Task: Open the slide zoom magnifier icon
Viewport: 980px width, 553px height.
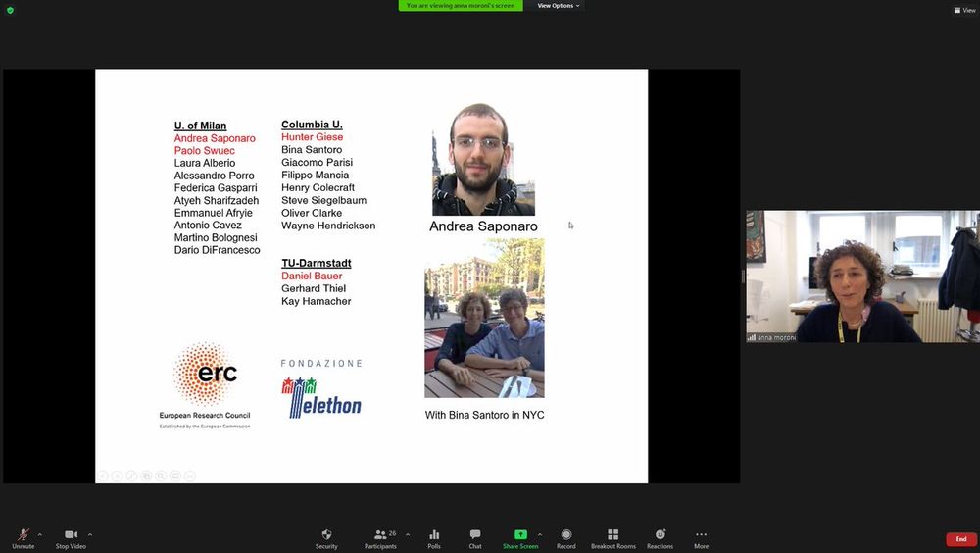Action: pos(161,477)
